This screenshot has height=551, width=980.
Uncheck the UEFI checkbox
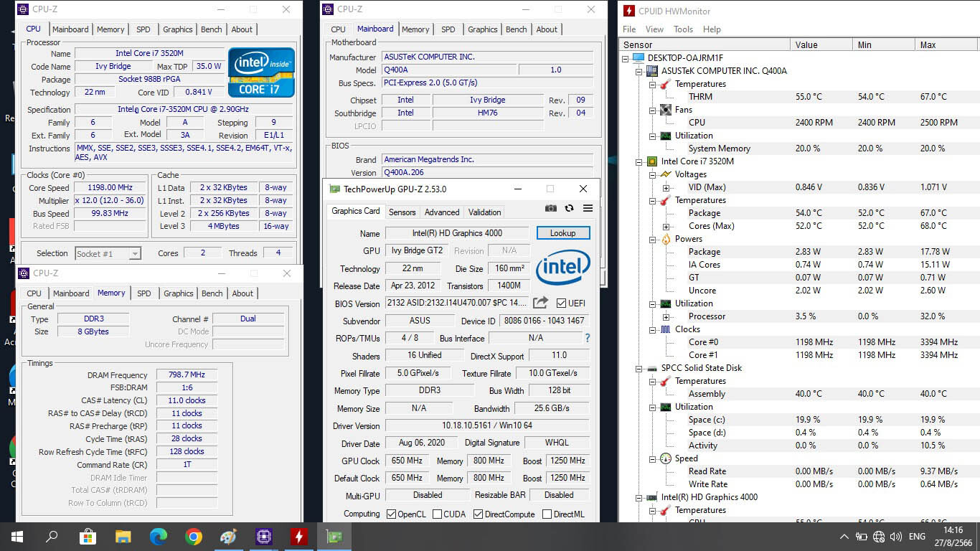(561, 303)
